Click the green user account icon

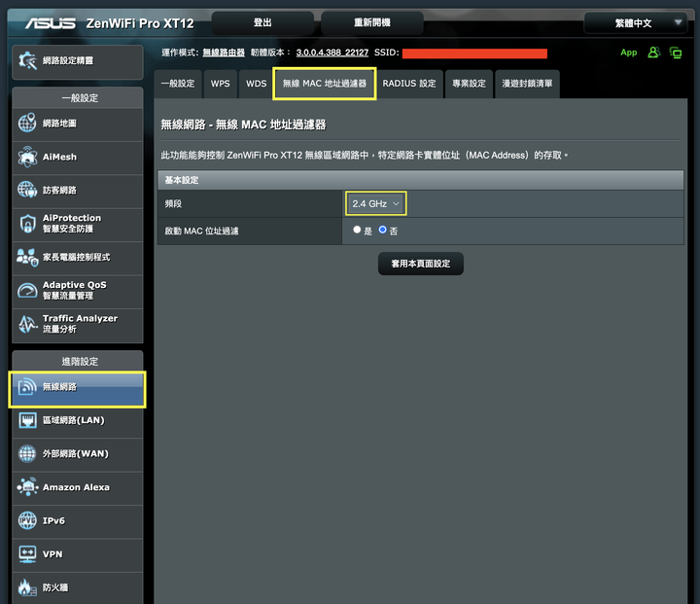(653, 53)
